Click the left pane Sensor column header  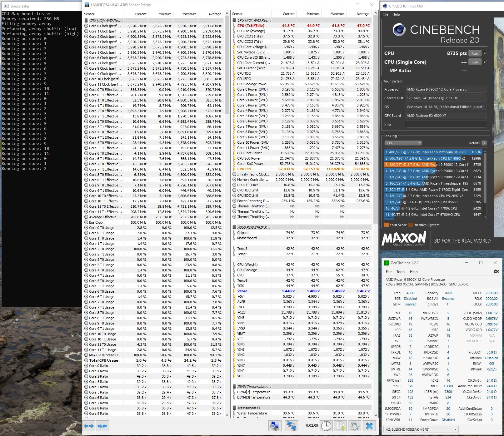[103, 14]
